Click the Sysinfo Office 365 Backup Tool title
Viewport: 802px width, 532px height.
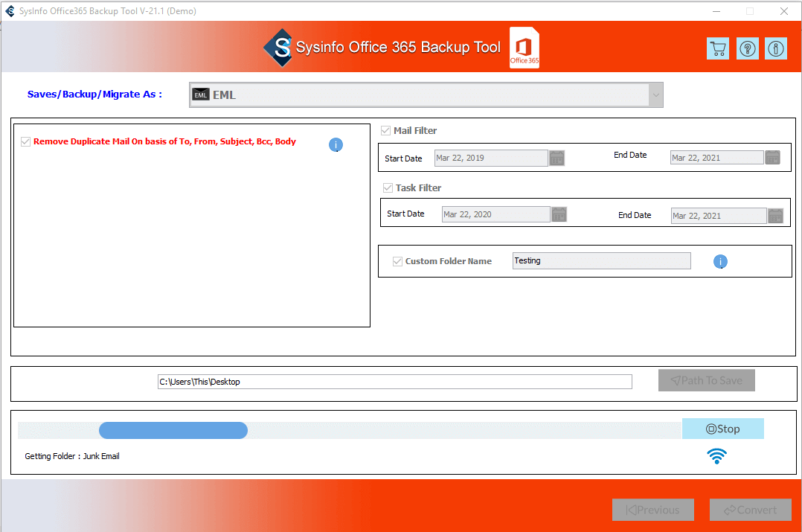398,48
